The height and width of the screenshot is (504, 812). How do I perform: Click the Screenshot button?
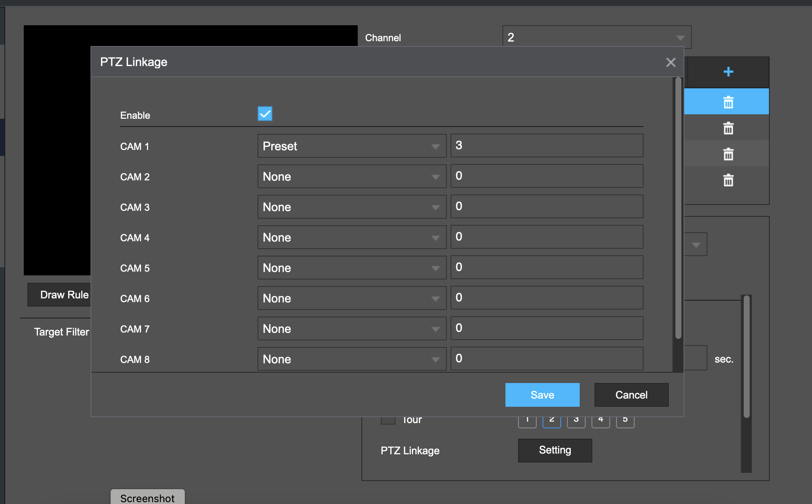pyautogui.click(x=147, y=497)
